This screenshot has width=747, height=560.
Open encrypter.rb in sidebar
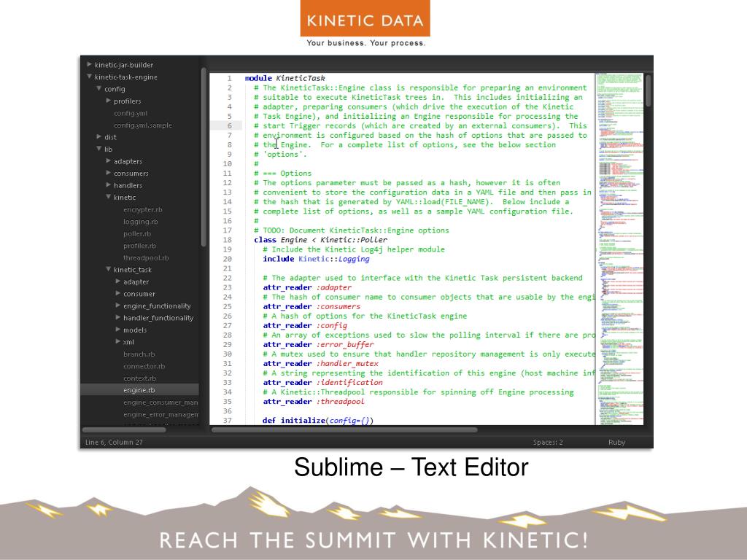point(143,209)
